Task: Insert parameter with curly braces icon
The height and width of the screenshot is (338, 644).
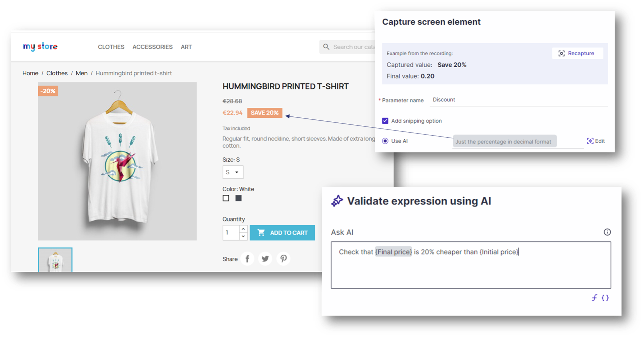Action: click(605, 298)
